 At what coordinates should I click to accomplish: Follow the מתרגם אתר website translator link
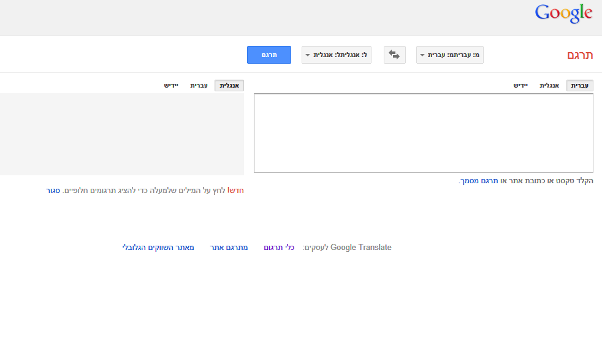[233, 248]
